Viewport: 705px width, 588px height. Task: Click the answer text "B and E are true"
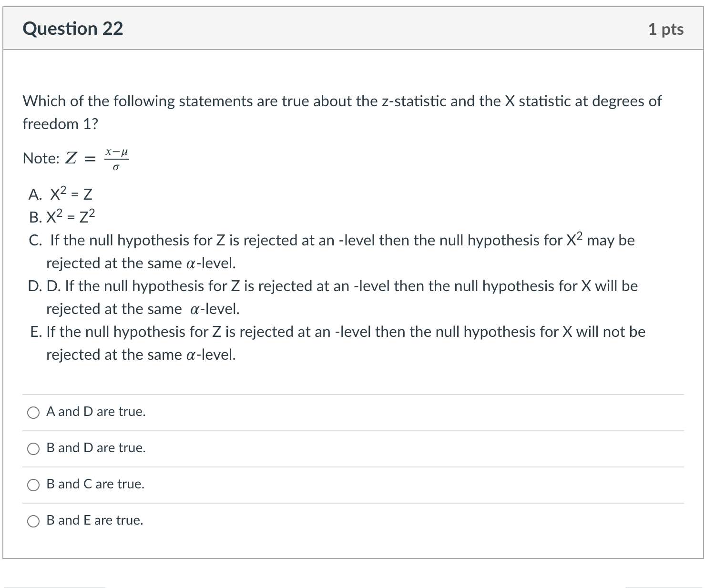coord(94,520)
